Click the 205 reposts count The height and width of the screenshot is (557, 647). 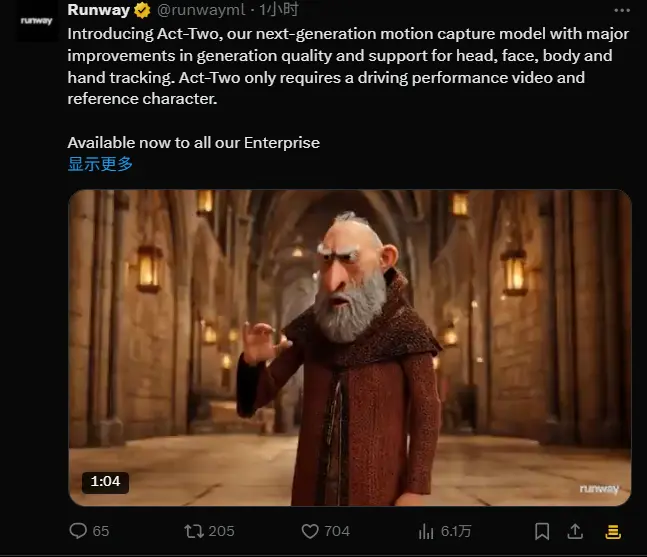pos(221,531)
